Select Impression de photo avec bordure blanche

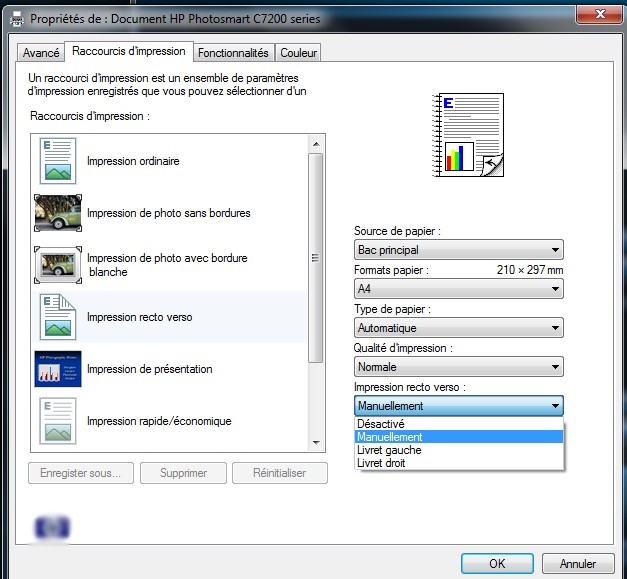[167, 265]
